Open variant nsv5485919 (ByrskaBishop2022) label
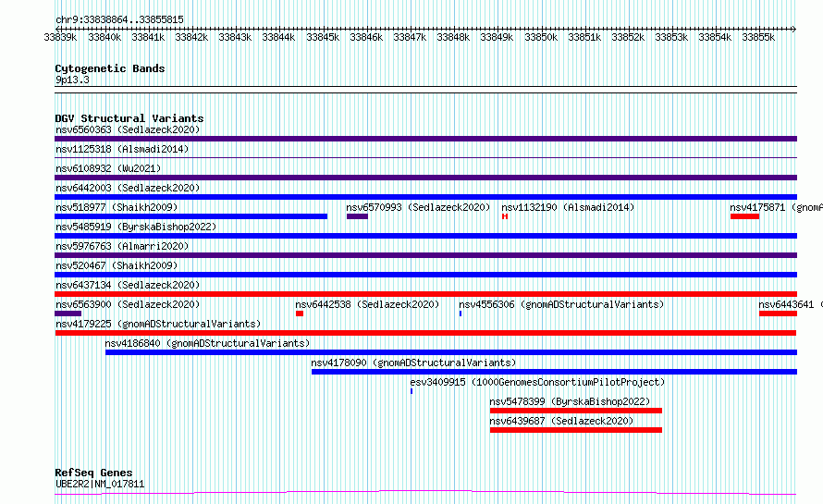The image size is (823, 504). tap(136, 227)
